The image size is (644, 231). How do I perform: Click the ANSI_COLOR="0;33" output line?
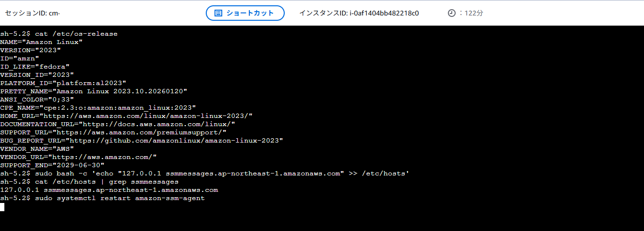[37, 99]
